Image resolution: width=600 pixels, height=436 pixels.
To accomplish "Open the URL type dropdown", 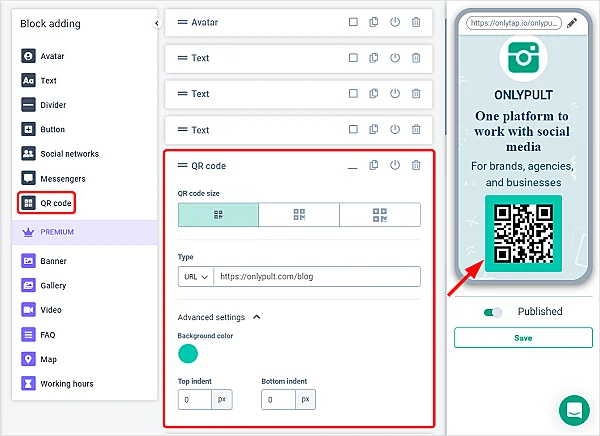I will [x=195, y=276].
